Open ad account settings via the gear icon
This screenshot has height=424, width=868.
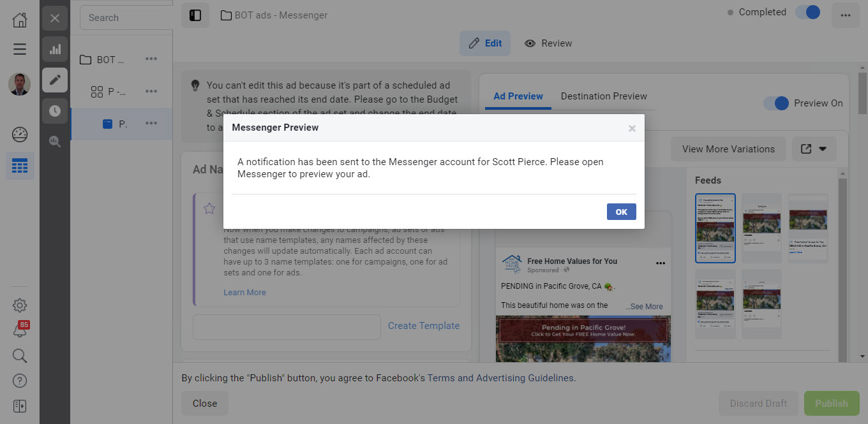19,305
